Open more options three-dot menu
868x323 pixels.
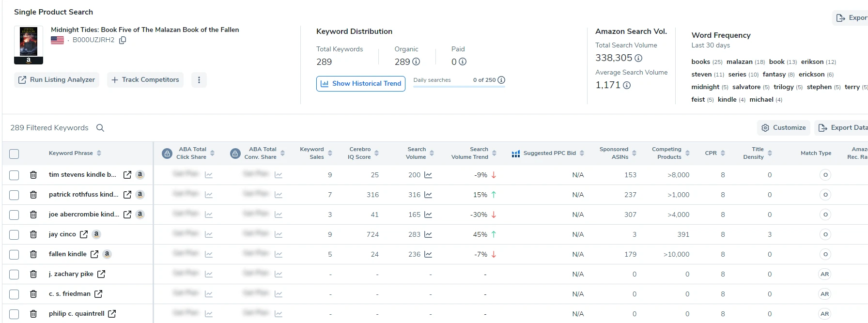tap(199, 80)
